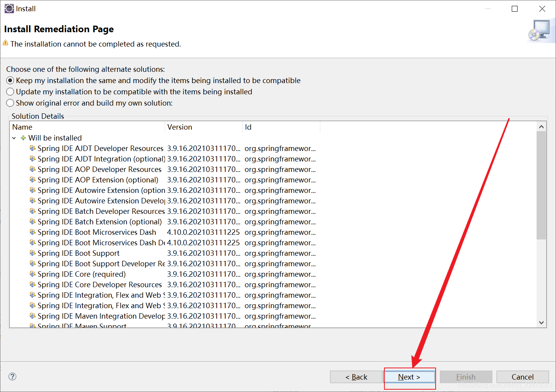This screenshot has height=392, width=556.
Task: Close the Install dialog window
Action: [542, 9]
